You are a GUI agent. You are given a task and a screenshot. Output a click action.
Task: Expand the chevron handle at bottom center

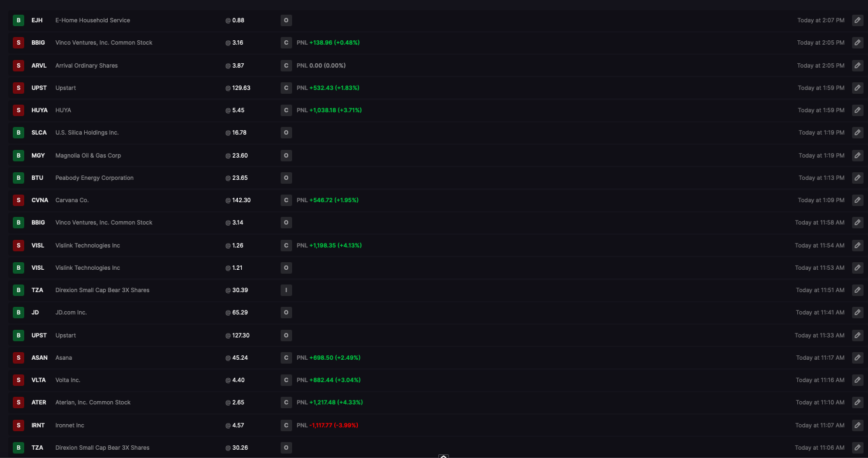coord(444,455)
